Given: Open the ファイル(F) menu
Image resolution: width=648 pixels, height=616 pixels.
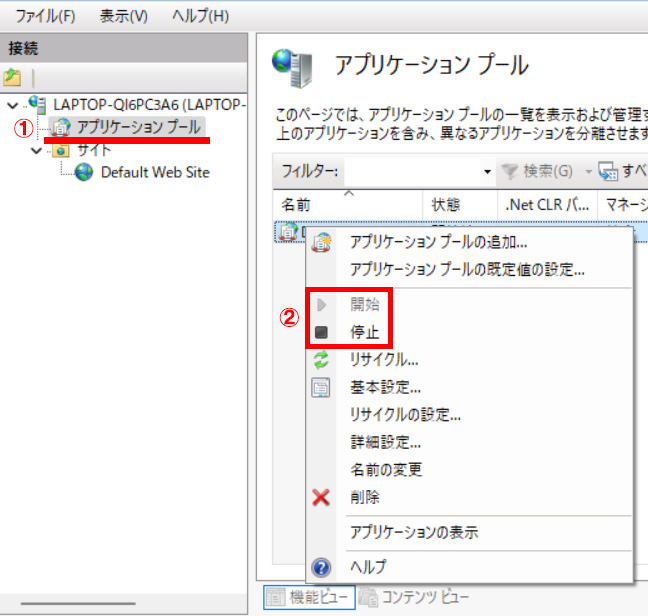Looking at the screenshot, I should (45, 17).
